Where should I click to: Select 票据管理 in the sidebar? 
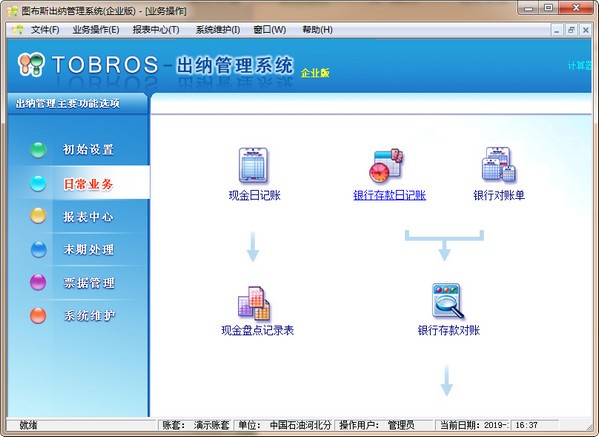pos(88,283)
